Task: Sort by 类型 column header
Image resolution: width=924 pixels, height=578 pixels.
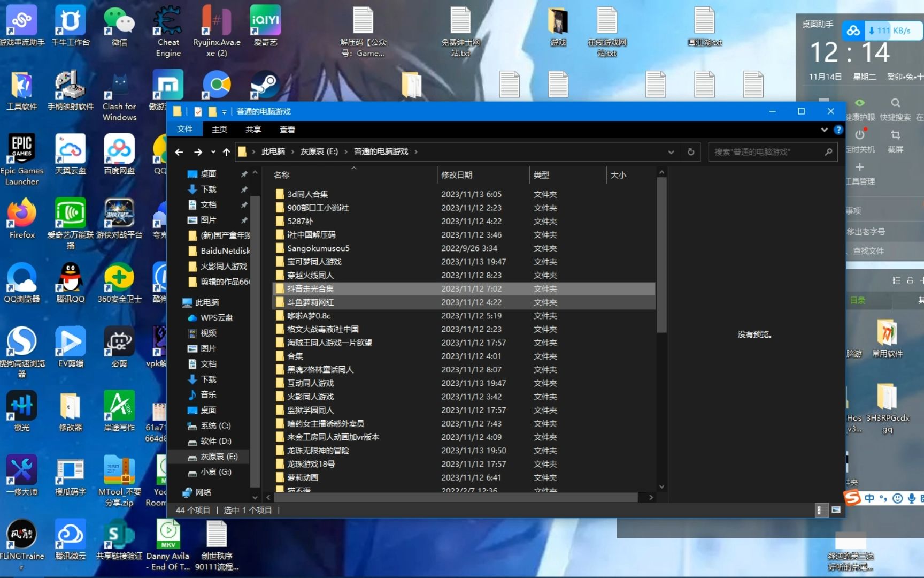Action: pyautogui.click(x=567, y=175)
